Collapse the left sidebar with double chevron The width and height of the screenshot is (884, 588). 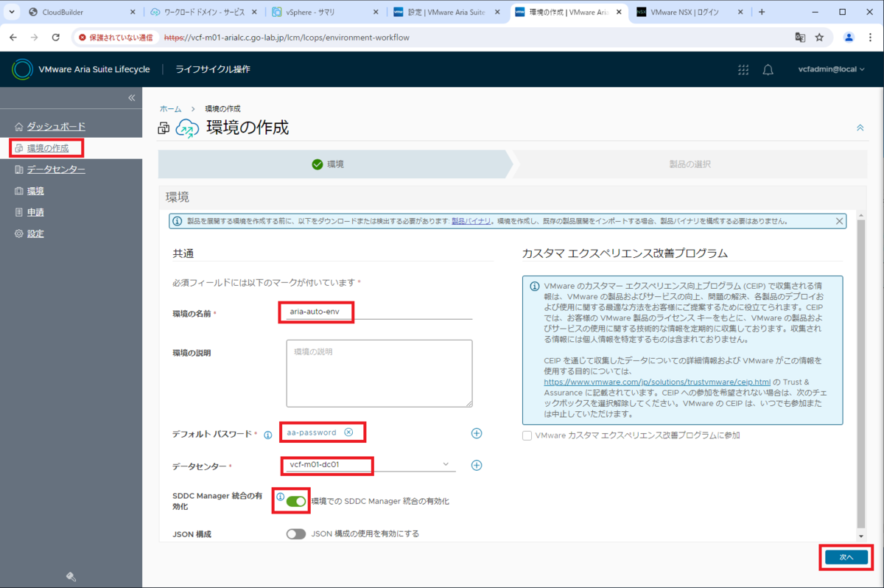click(132, 98)
